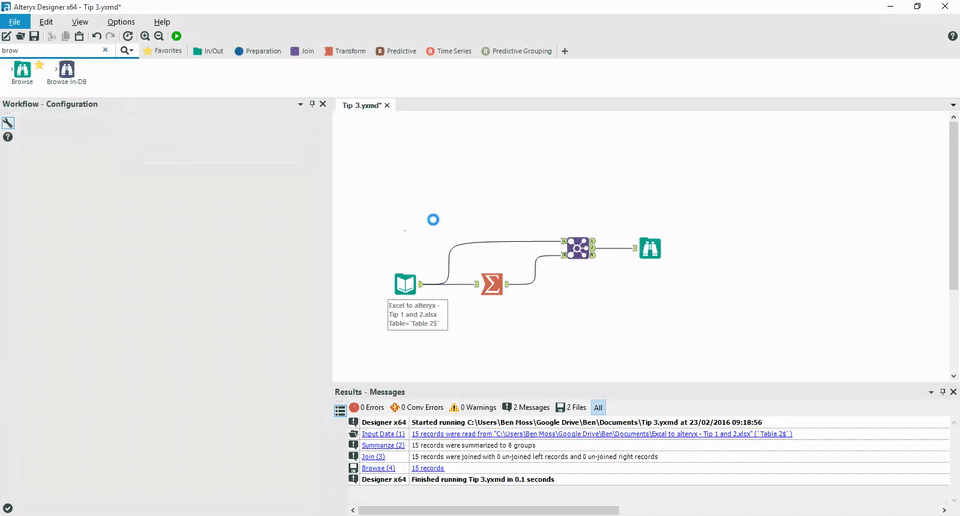Expand the Browse tool palette chevron
Image resolution: width=960 pixels, height=516 pixels.
coord(12,69)
